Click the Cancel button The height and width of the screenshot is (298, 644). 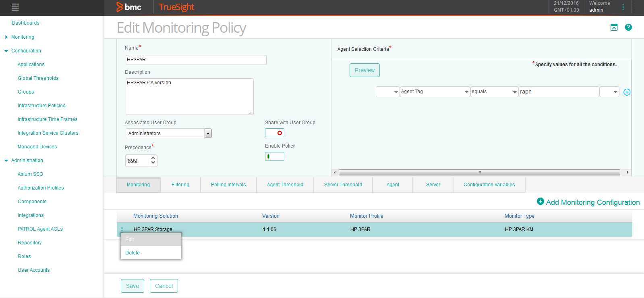pos(164,286)
